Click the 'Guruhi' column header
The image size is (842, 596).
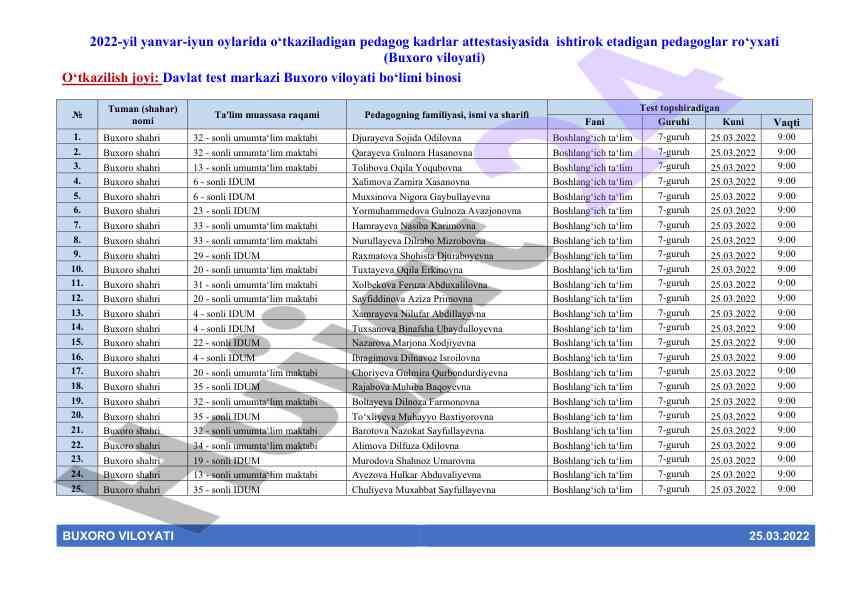tap(673, 122)
